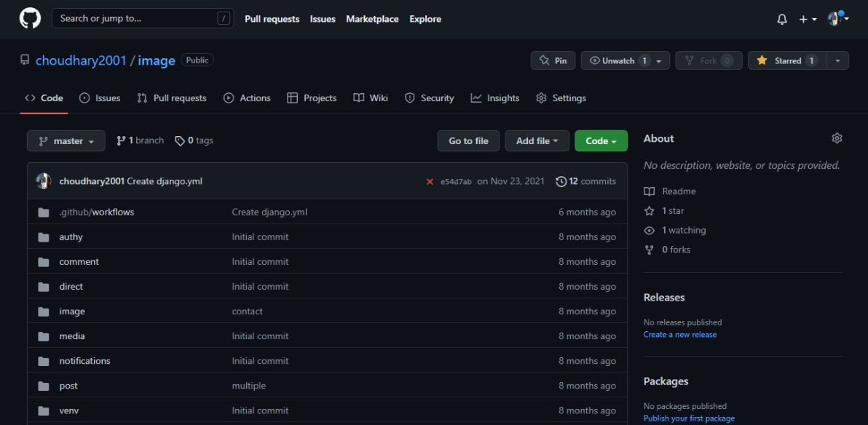The width and height of the screenshot is (868, 425).
Task: Click folder icon beside post
Action: coord(44,386)
